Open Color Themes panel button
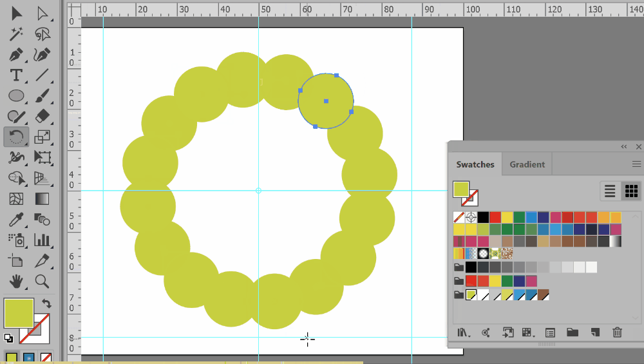This screenshot has height=364, width=644. [486, 332]
